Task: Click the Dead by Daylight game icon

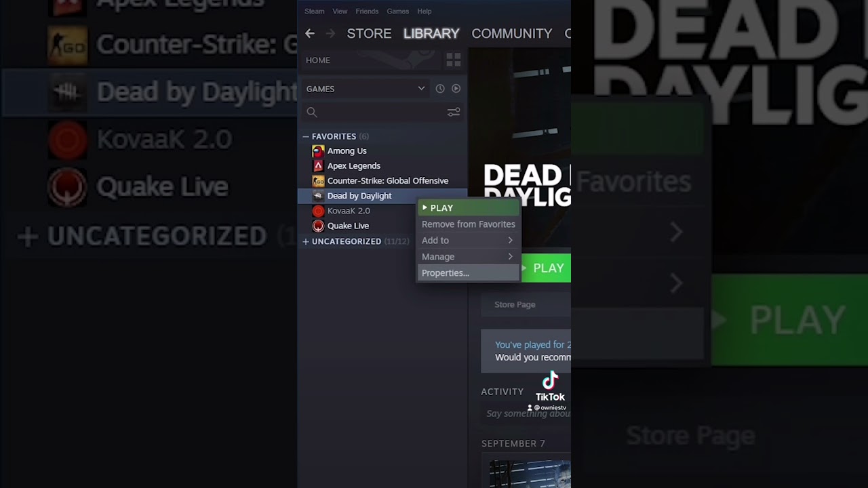Action: point(318,196)
